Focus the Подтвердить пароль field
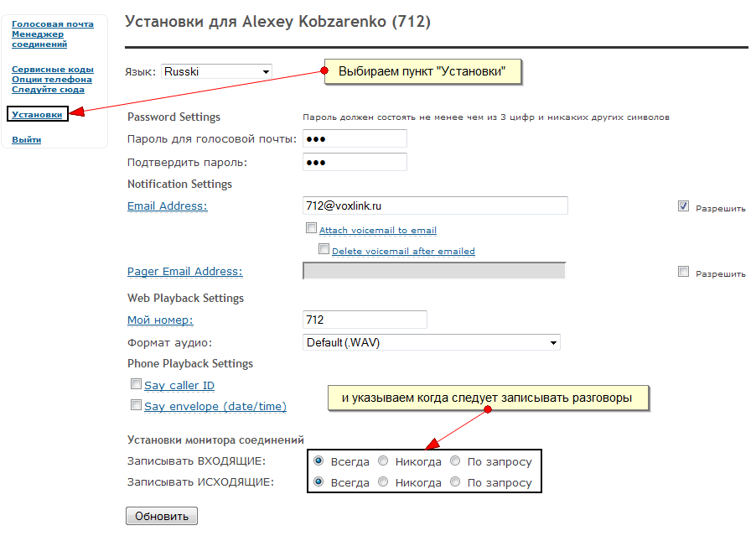The width and height of the screenshot is (756, 536). tap(355, 162)
